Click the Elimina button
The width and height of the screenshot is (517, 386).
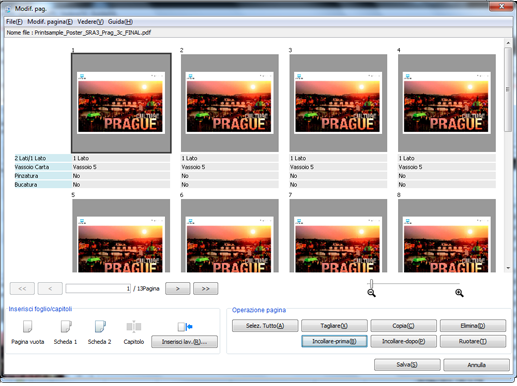click(x=473, y=326)
